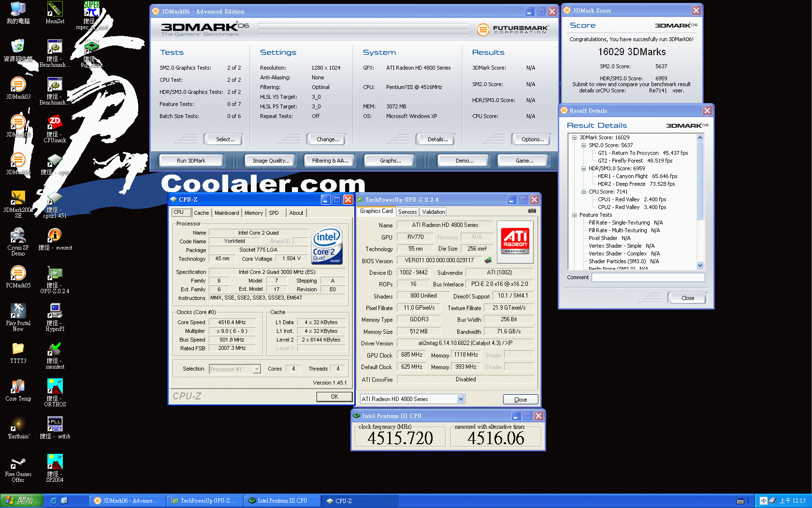Open the Crysis SP Demo icon

coord(18,241)
